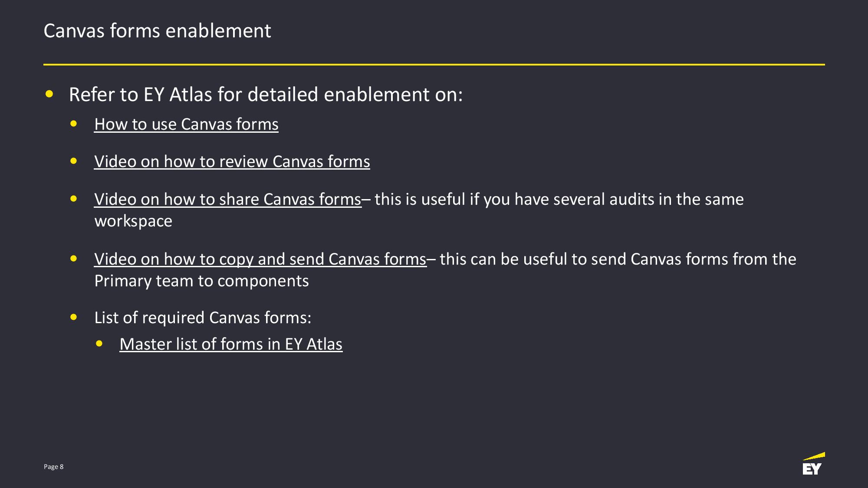868x488 pixels.
Task: Open 'Master list of forms in EY Atlas' link
Action: pos(231,344)
